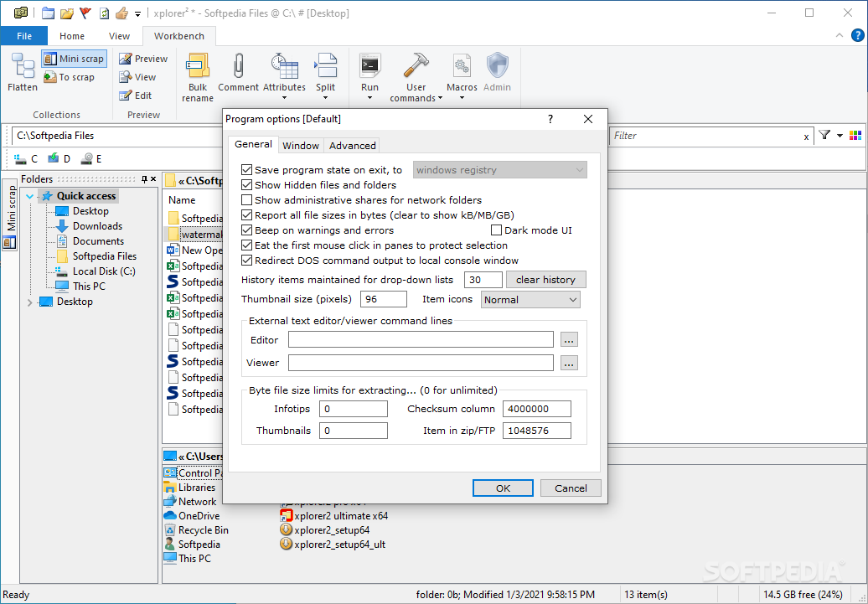Click the Thumbnail size pixels field

384,299
